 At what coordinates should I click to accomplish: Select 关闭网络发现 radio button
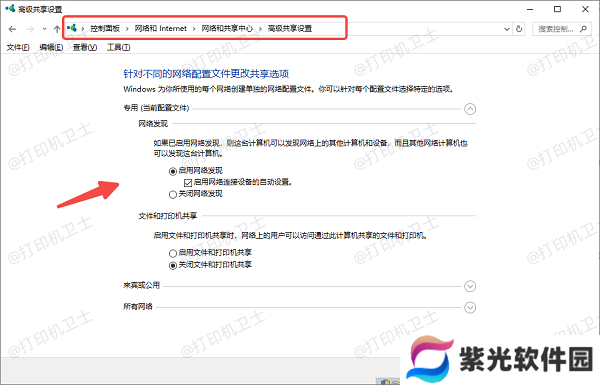173,194
